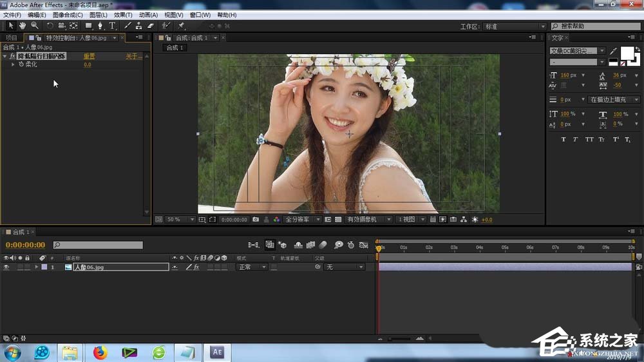Select the Horizontal Type (T) tool
The image size is (644, 362).
pyautogui.click(x=112, y=26)
